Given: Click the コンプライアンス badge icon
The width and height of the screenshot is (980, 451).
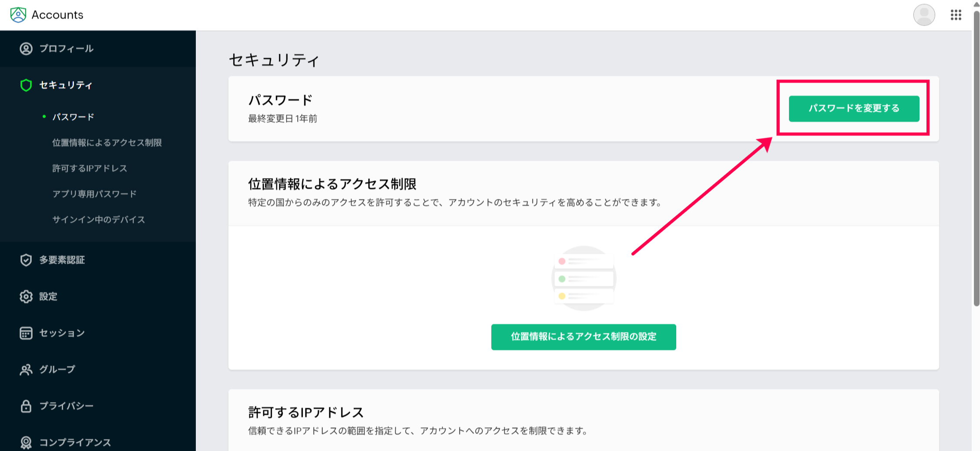Looking at the screenshot, I should point(26,442).
